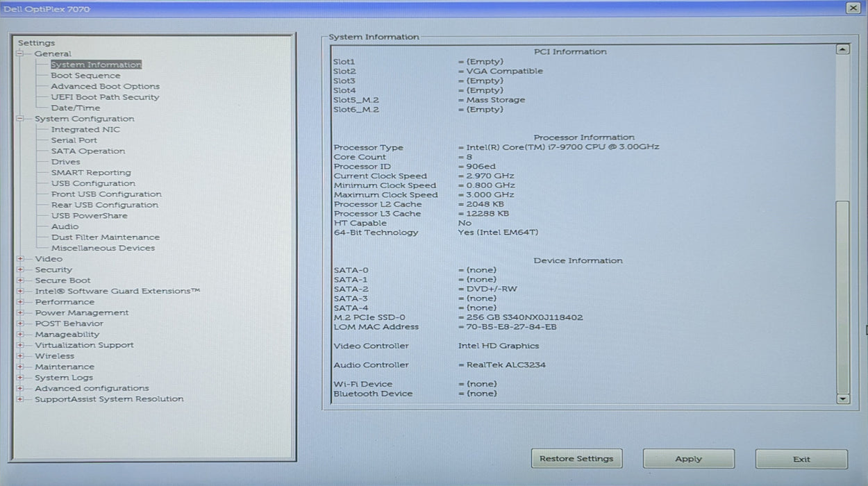Image resolution: width=868 pixels, height=486 pixels.
Task: Expand the Advanced configurations node
Action: point(21,388)
